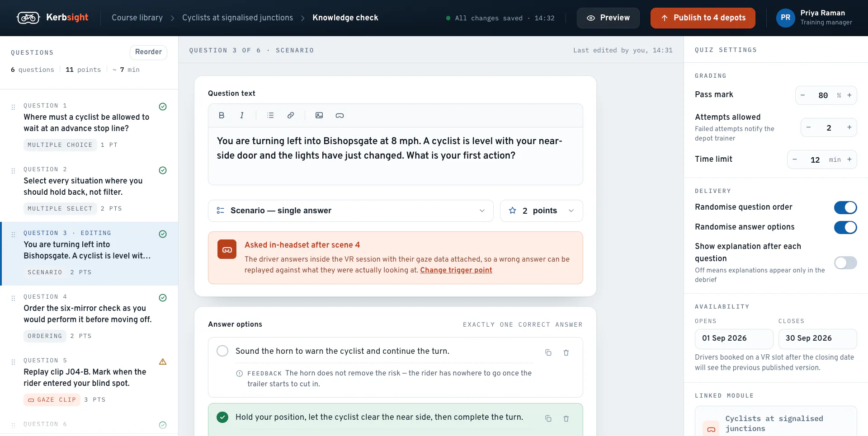Select Question 1 about advance stop line
The width and height of the screenshot is (868, 436).
coord(89,126)
